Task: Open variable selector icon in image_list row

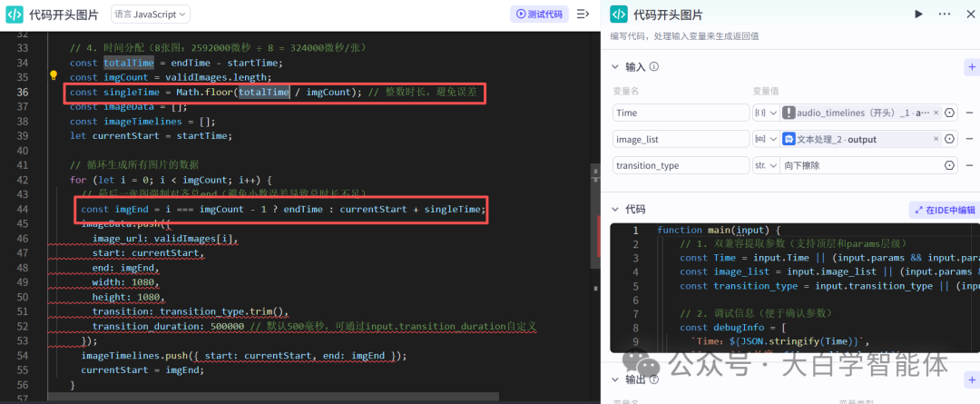Action: [x=949, y=139]
